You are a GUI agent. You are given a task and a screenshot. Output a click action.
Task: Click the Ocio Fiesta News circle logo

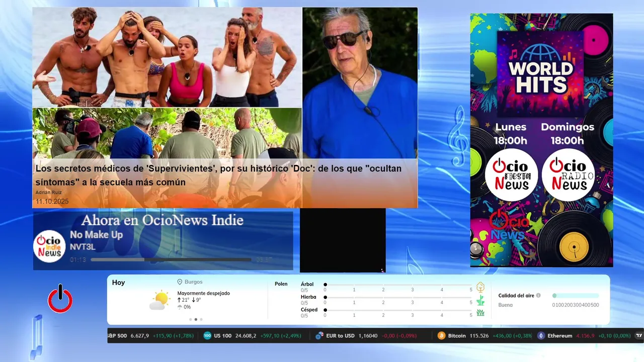click(512, 175)
